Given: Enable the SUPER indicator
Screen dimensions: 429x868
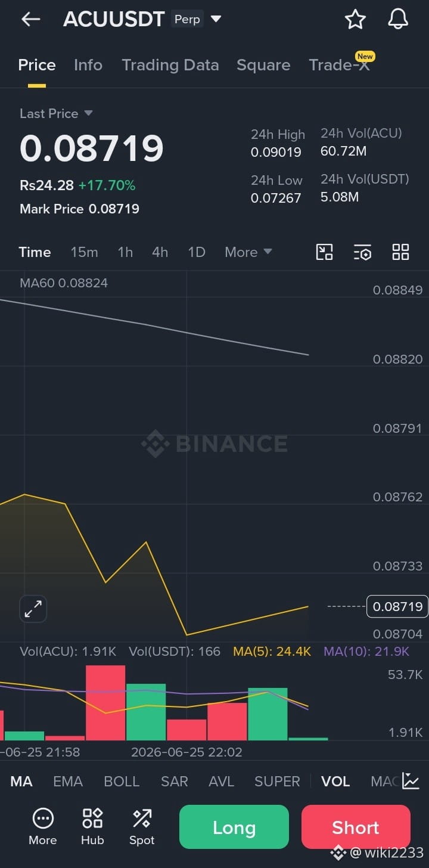Looking at the screenshot, I should click(277, 782).
